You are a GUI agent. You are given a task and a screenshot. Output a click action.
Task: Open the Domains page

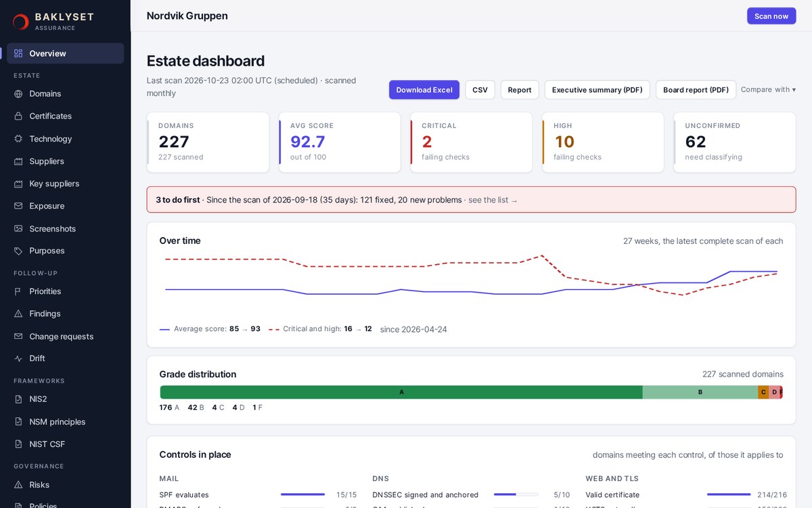[x=65, y=93]
